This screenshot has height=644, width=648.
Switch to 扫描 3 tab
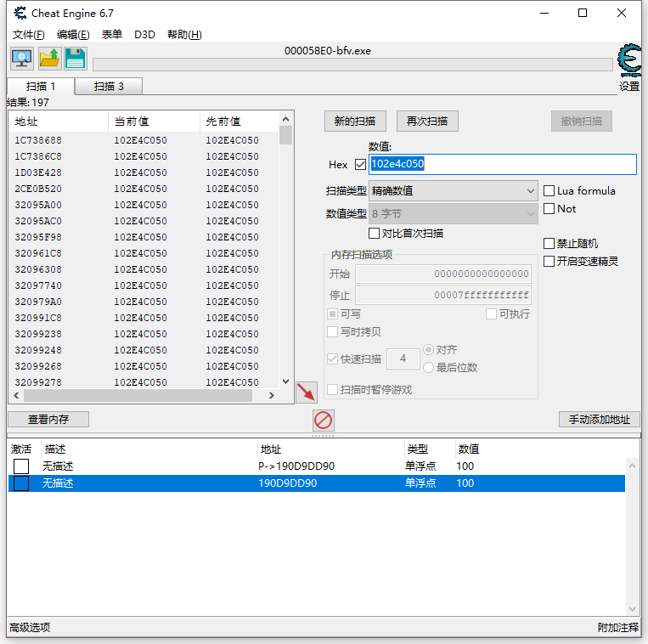tap(109, 87)
